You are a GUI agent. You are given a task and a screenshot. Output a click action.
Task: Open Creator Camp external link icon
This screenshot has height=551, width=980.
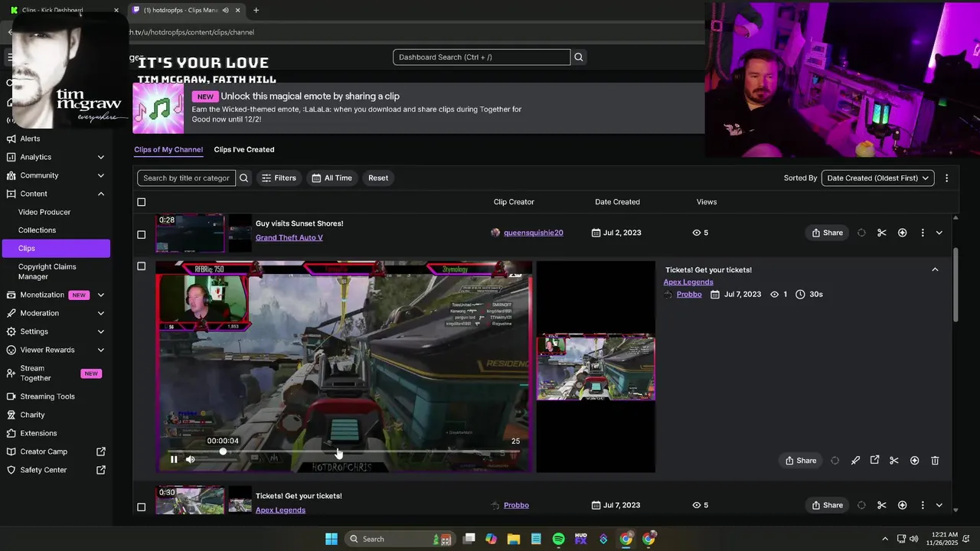click(101, 452)
